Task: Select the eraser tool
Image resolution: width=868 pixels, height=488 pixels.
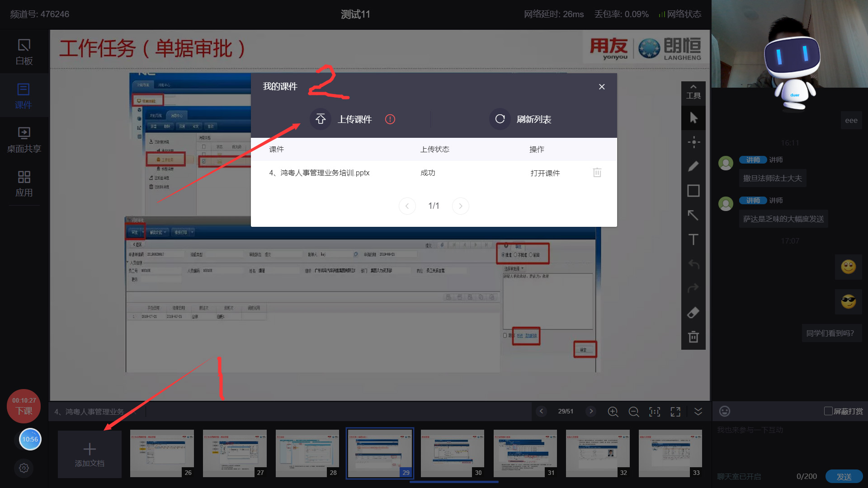Action: pyautogui.click(x=693, y=313)
